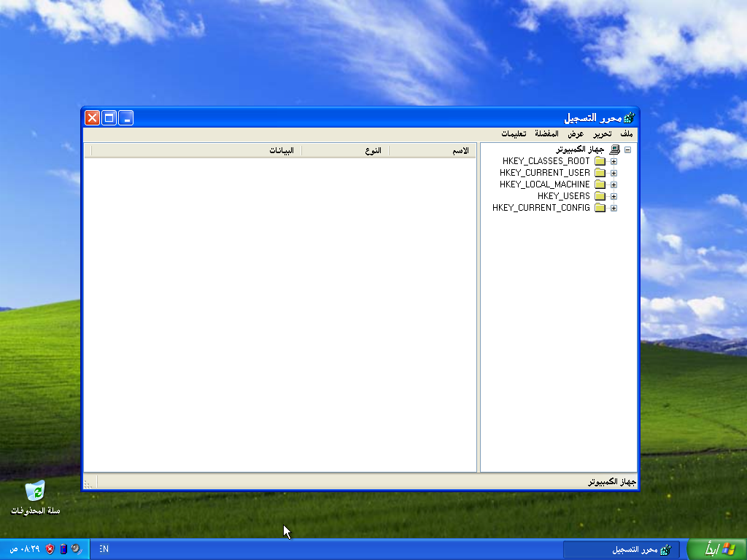Click the النوع column header
747x560 pixels.
(x=345, y=150)
